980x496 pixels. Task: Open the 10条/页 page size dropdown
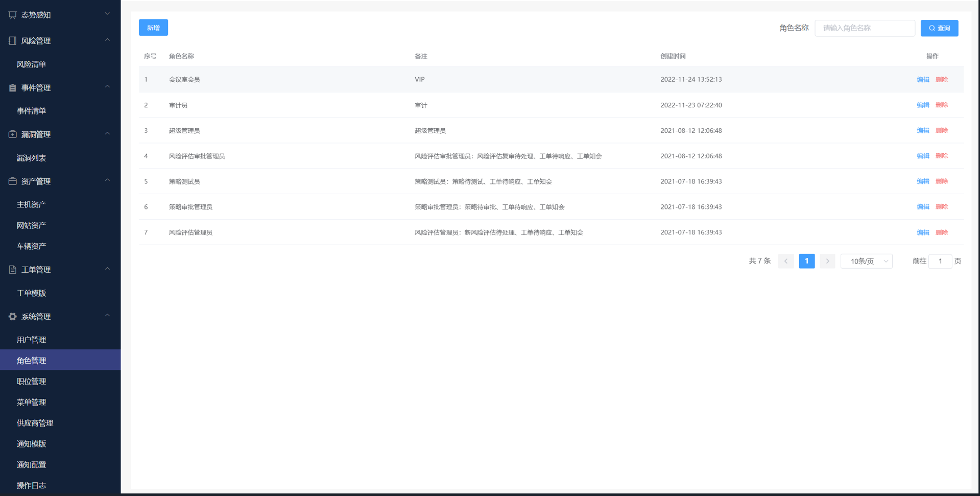866,261
